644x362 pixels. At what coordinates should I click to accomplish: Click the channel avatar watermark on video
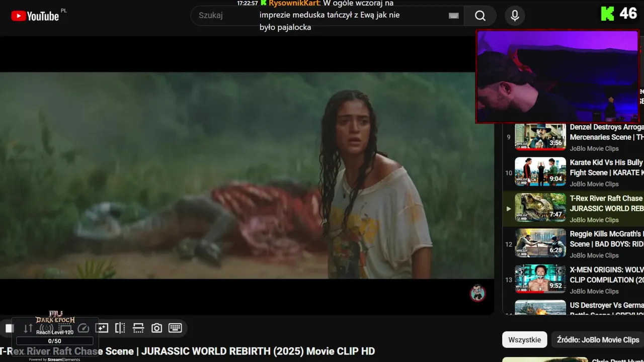coord(477,293)
